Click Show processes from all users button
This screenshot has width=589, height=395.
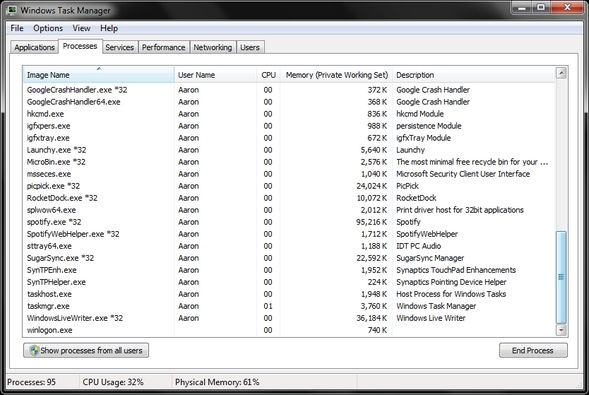tap(86, 350)
